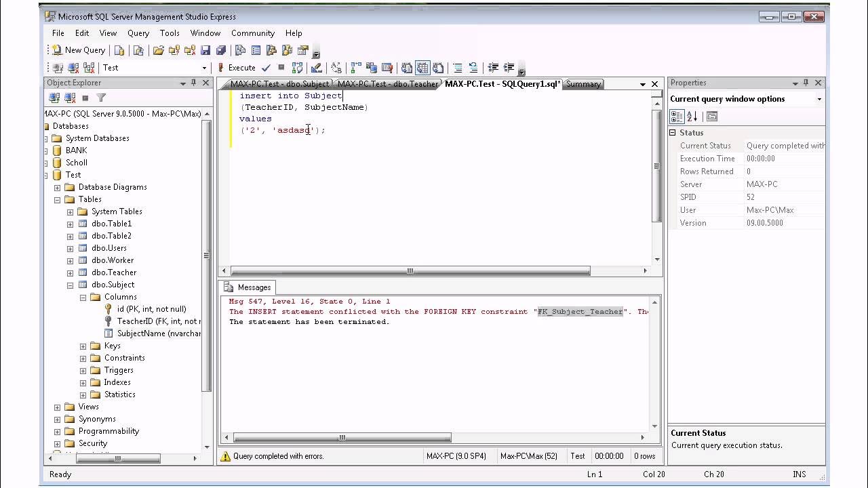Image resolution: width=868 pixels, height=488 pixels.
Task: Toggle Results to Text output mode
Action: [407, 68]
